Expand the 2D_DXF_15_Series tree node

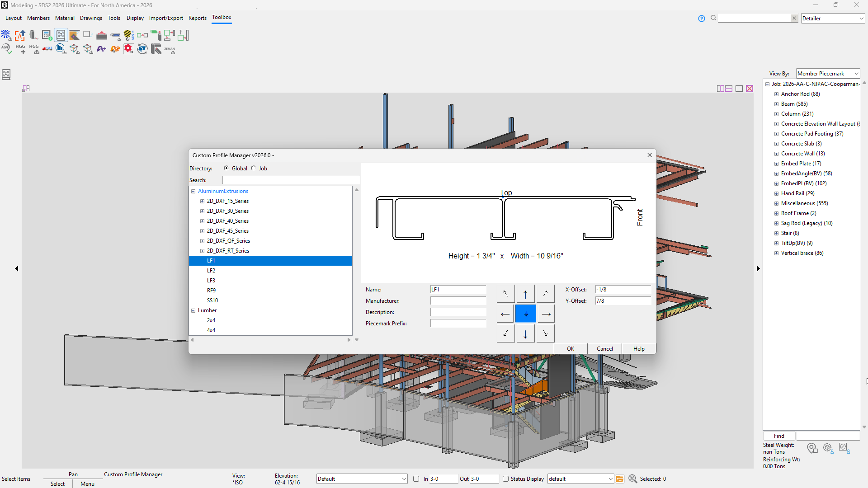pyautogui.click(x=203, y=201)
